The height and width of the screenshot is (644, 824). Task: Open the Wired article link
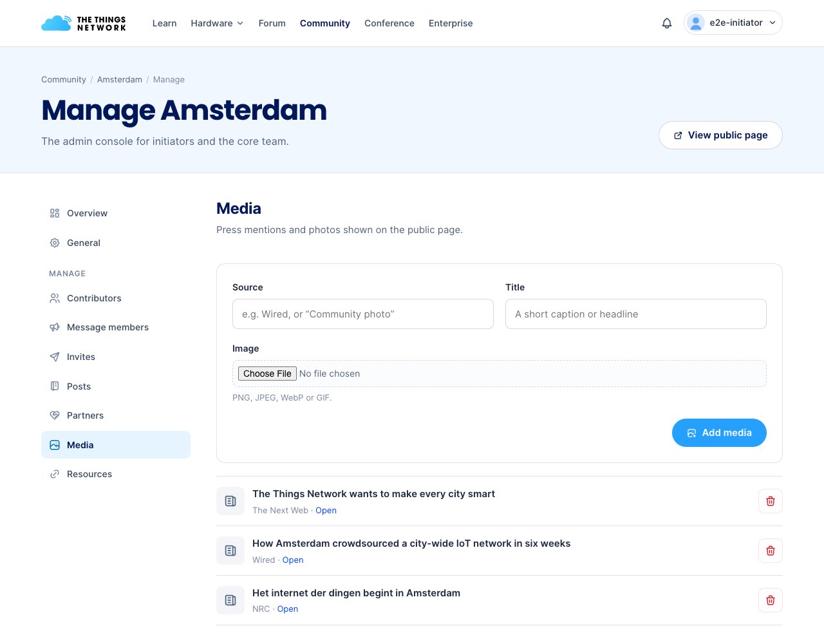[293, 560]
